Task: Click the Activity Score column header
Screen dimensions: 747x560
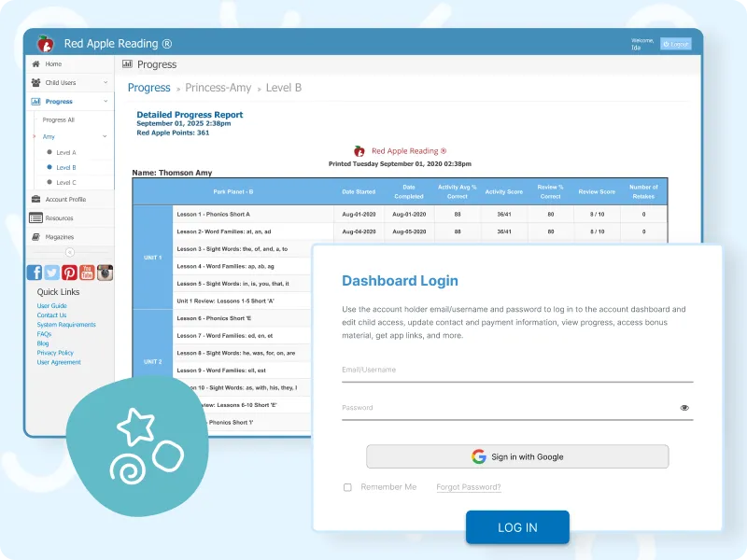Action: pyautogui.click(x=504, y=192)
